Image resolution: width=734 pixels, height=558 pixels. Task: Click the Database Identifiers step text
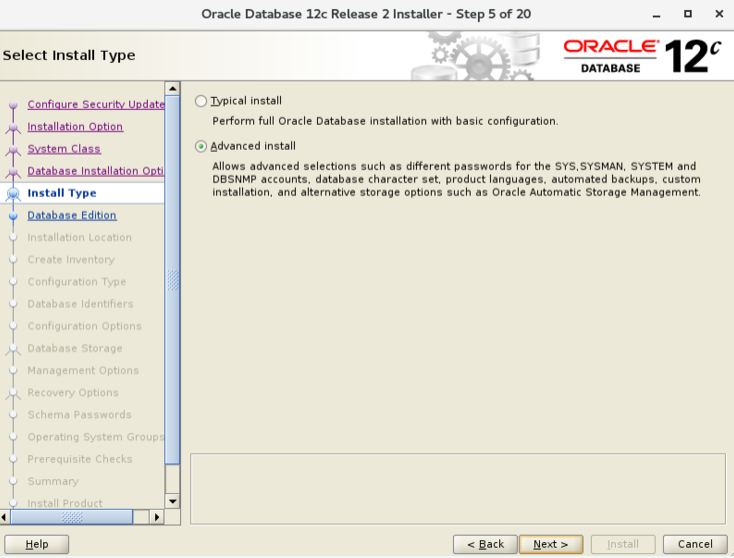click(x=80, y=304)
